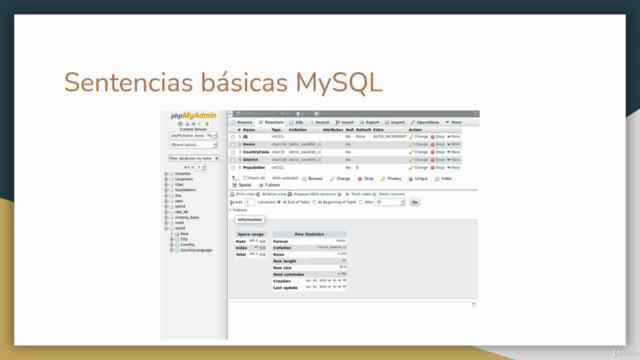Switch to the Structure tab
640x360 pixels.
click(271, 122)
